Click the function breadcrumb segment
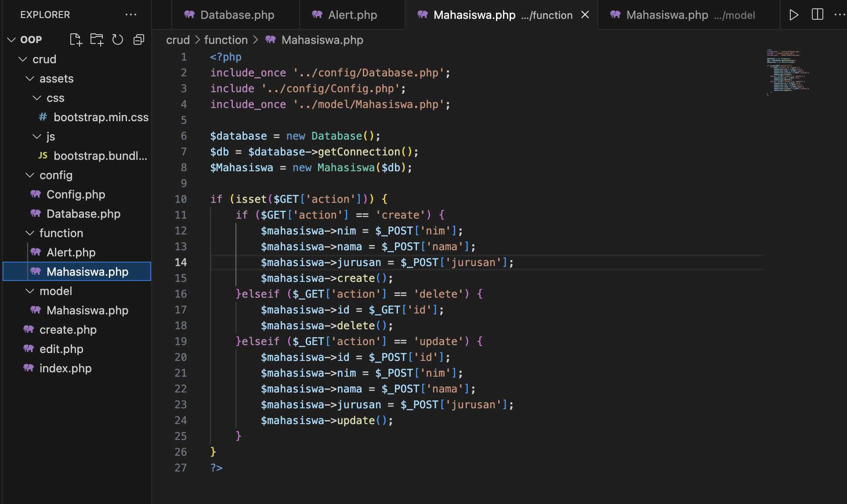The height and width of the screenshot is (504, 847). 226,40
